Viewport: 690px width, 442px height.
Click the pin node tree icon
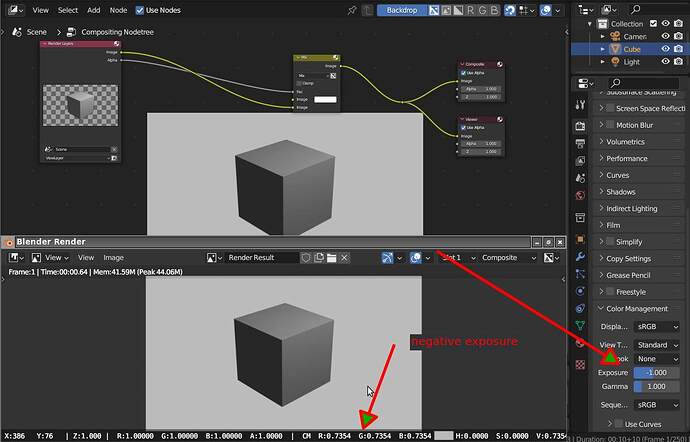pyautogui.click(x=352, y=10)
